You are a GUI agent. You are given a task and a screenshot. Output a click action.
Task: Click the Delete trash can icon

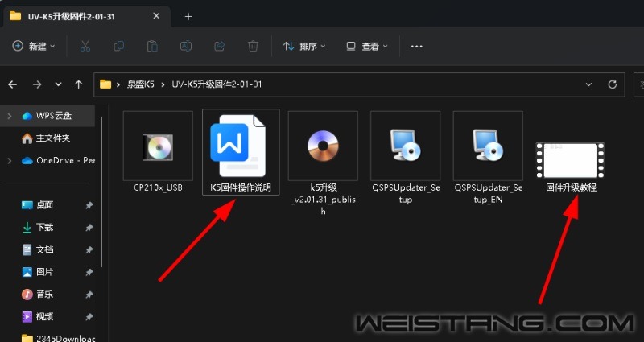[x=253, y=47]
